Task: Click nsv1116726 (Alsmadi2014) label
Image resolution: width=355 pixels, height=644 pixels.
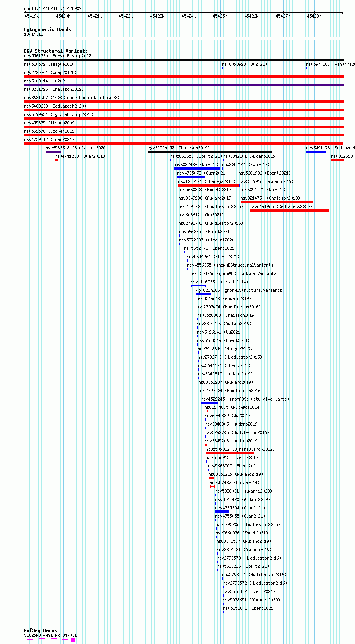Action: (x=219, y=282)
